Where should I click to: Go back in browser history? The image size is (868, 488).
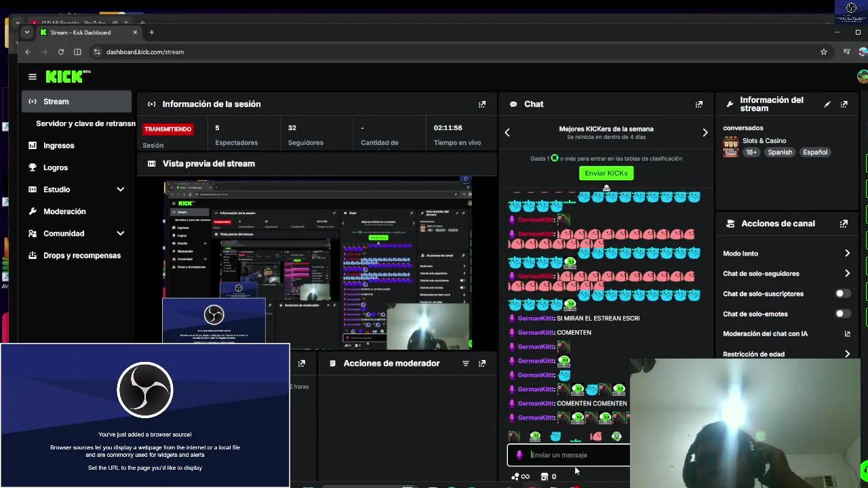click(x=28, y=52)
